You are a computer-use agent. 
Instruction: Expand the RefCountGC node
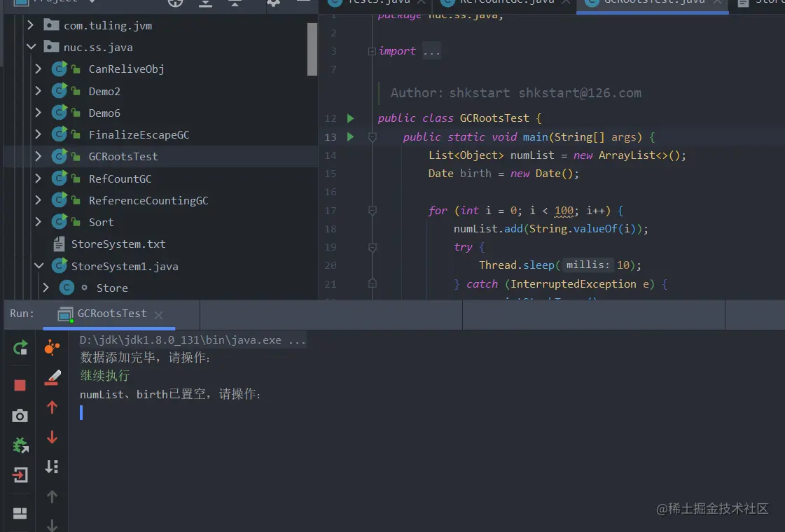coord(38,178)
